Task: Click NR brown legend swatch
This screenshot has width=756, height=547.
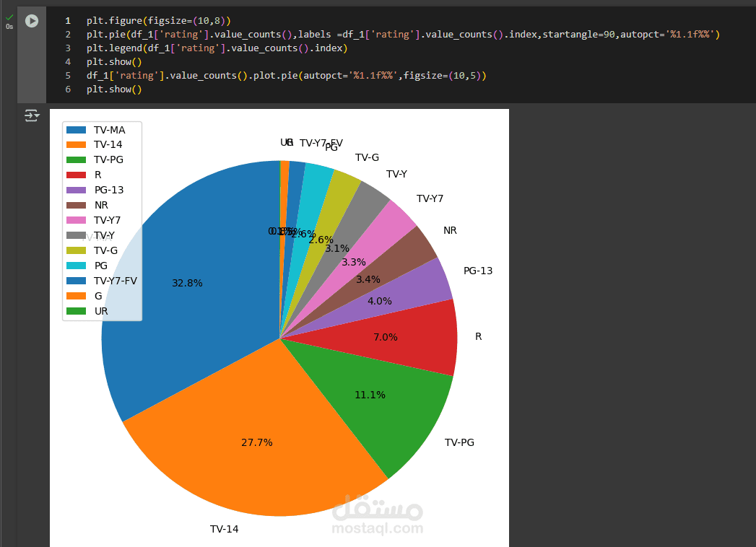Action: [77, 206]
